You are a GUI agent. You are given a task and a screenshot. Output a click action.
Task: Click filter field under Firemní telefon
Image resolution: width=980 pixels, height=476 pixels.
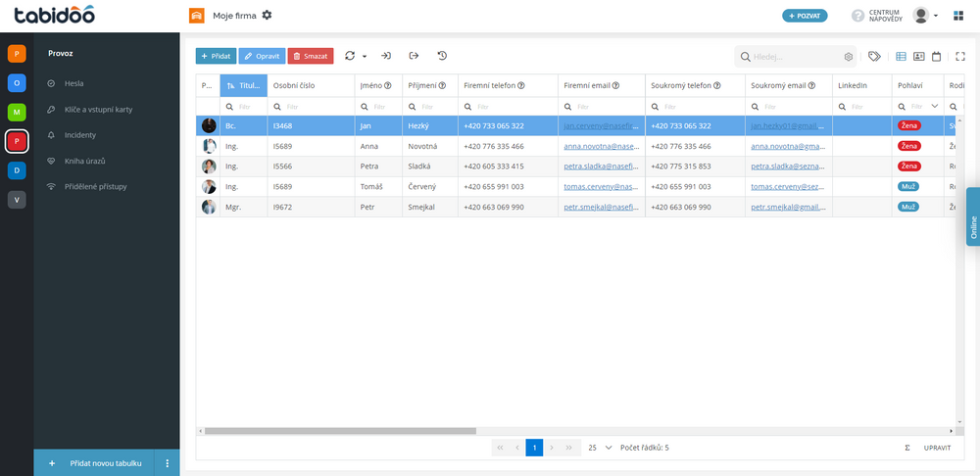pyautogui.click(x=508, y=106)
